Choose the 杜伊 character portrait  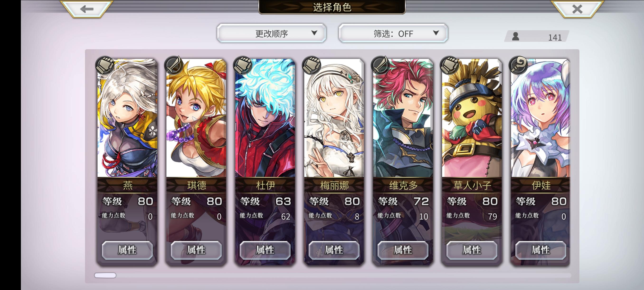point(265,118)
